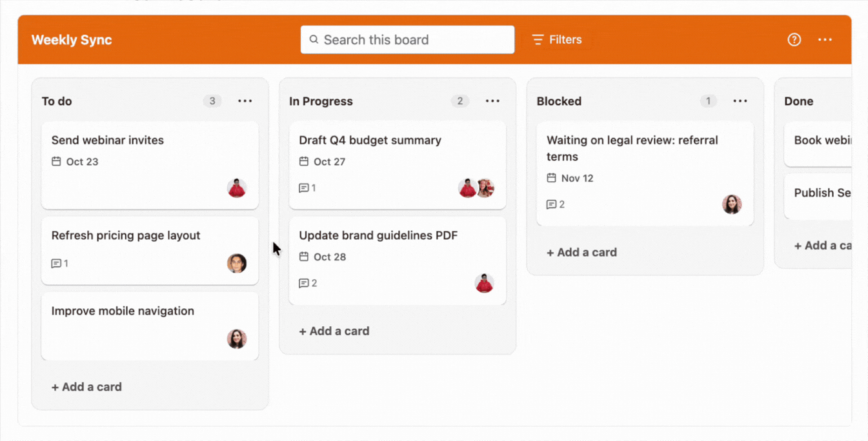Screen dimensions: 868x441
Task: Click the Blocked column heading
Action: (x=559, y=101)
